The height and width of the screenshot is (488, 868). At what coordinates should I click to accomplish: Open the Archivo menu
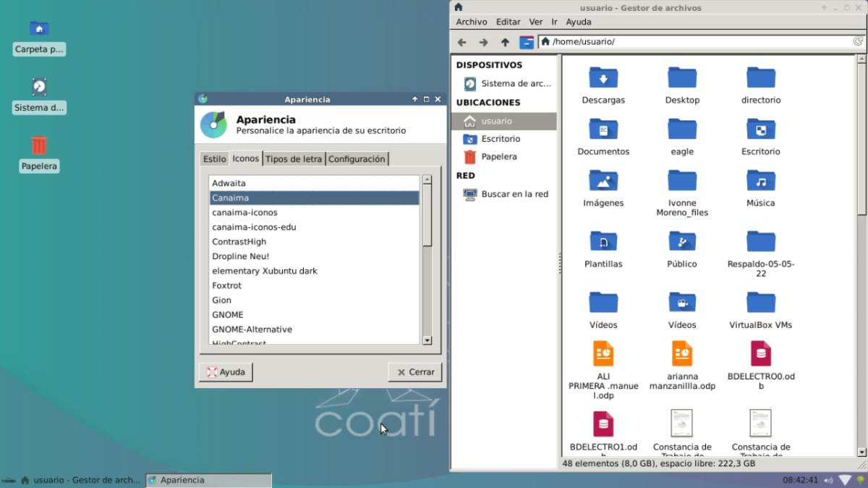(x=471, y=22)
